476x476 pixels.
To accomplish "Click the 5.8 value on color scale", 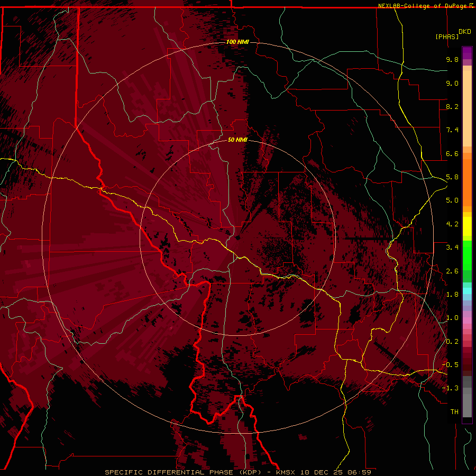I will pos(452,177).
